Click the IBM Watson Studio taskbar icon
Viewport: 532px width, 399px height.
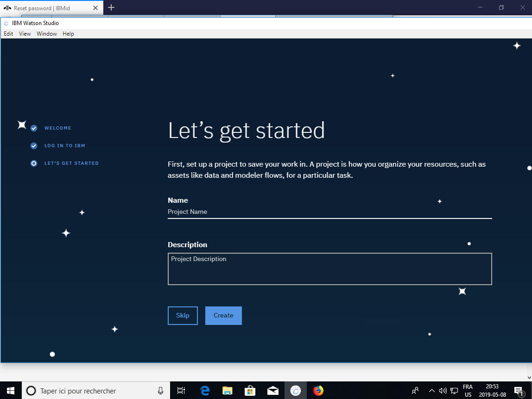coord(295,391)
